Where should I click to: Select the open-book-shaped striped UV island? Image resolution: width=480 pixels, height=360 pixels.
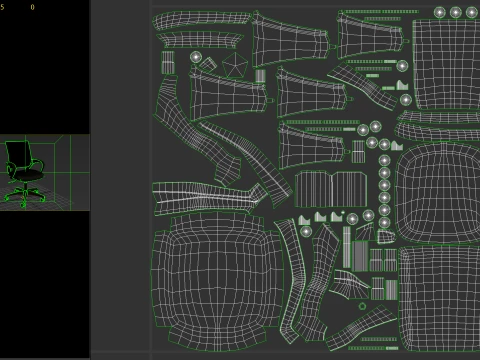point(331,189)
